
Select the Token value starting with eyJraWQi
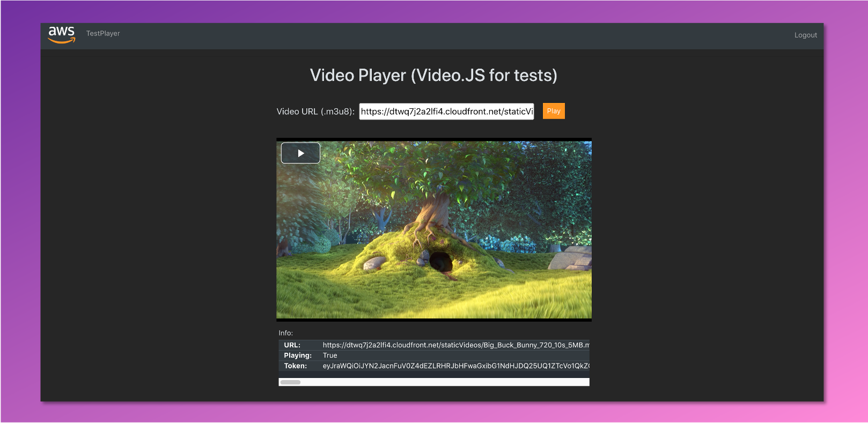tap(456, 366)
